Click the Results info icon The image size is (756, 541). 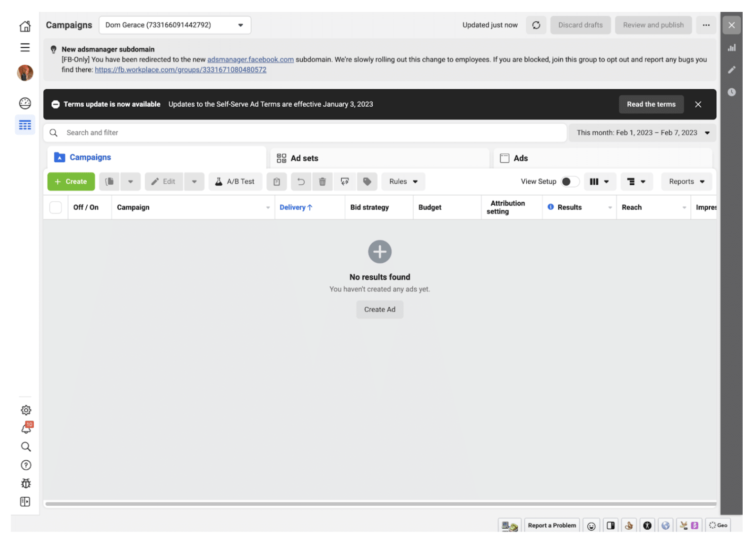pos(551,207)
